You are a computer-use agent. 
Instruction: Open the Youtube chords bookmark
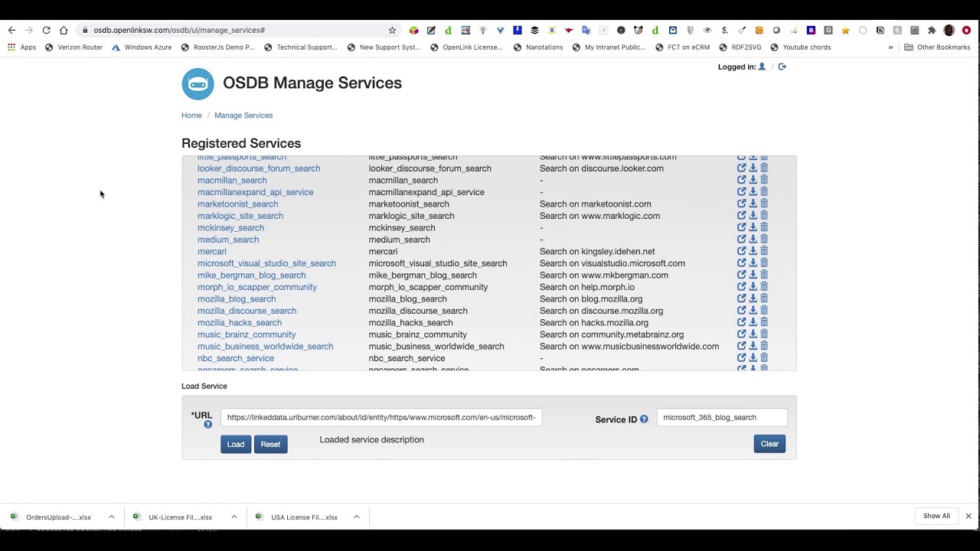pos(801,47)
